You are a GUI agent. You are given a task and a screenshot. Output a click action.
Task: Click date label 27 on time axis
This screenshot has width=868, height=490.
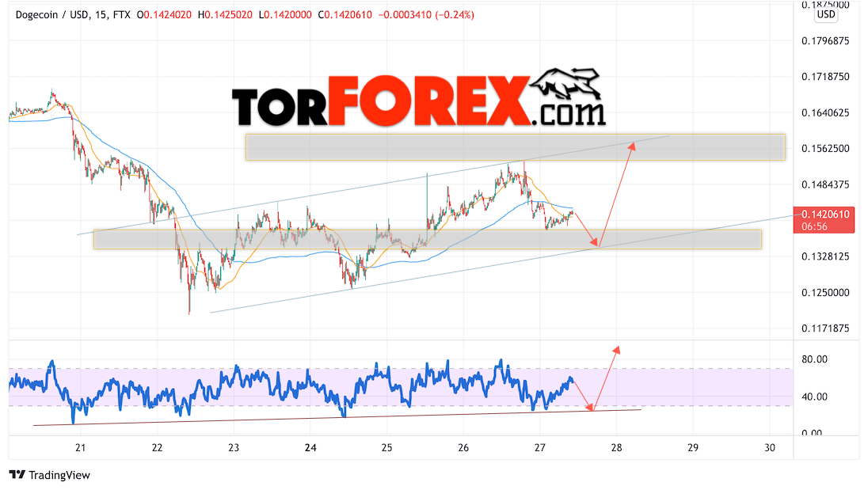[x=540, y=447]
